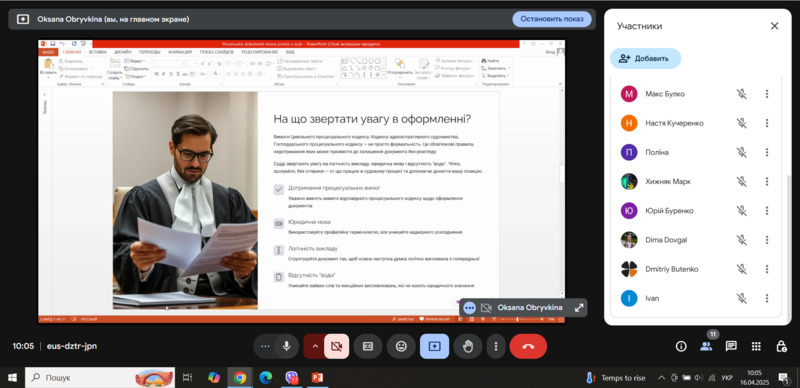Open ФАЙЛ tab in shared PowerPoint
Image resolution: width=800 pixels, height=388 pixels.
[48, 52]
